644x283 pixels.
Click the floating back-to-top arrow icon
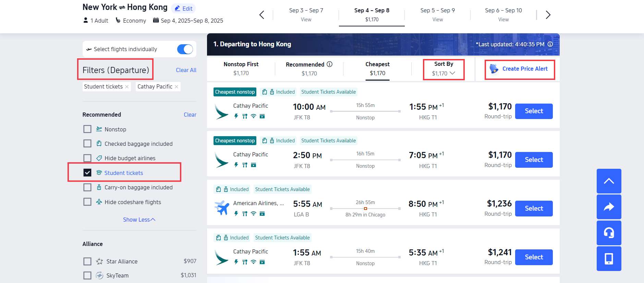(609, 181)
